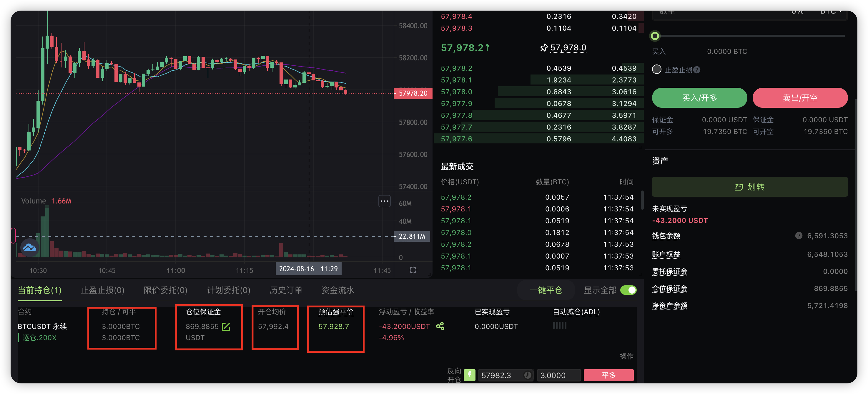Open the 止盈止损(0) tab
868x394 pixels.
point(103,290)
